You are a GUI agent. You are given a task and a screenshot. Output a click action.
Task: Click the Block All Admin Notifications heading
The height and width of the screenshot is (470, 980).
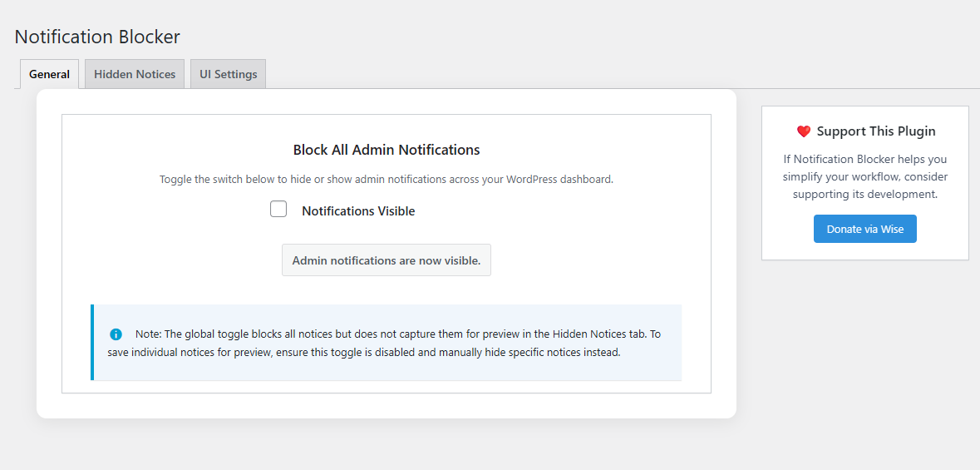387,150
